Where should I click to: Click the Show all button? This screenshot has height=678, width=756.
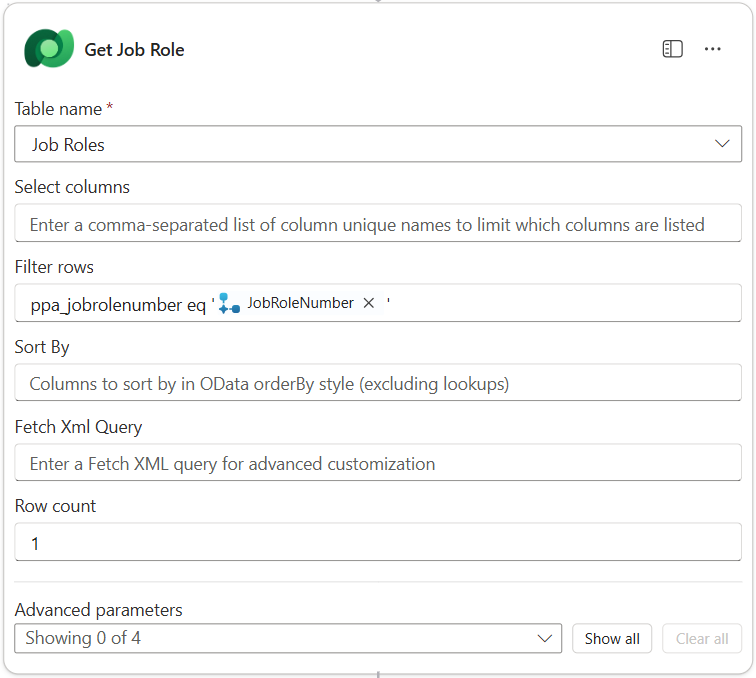(x=612, y=639)
